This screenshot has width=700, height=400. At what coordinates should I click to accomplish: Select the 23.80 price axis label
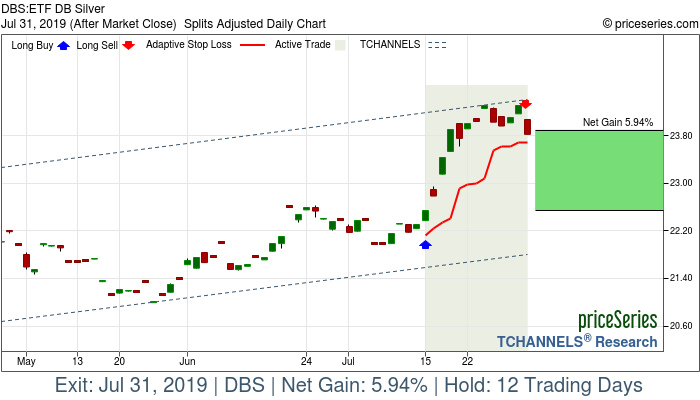tap(679, 136)
